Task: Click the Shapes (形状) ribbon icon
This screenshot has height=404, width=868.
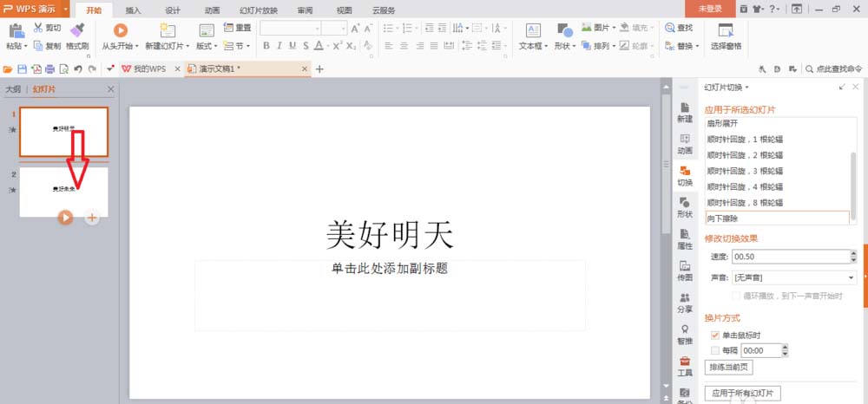Action: coord(565,30)
